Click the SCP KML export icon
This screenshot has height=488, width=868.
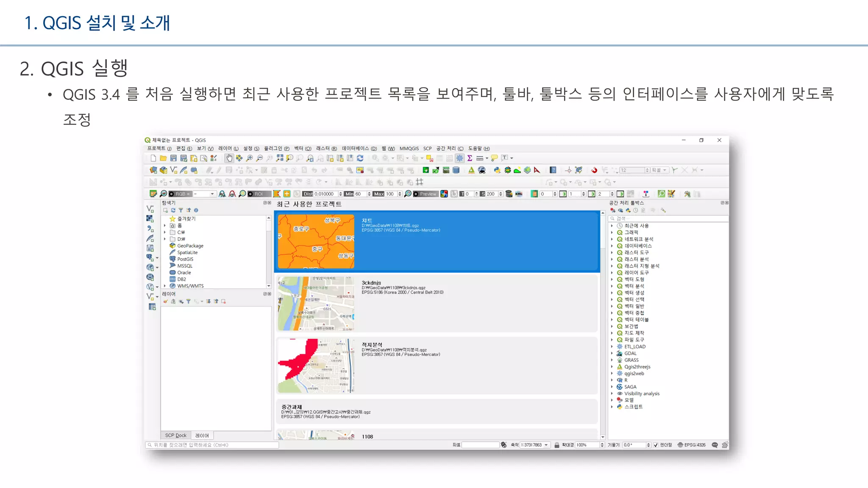[x=519, y=194]
